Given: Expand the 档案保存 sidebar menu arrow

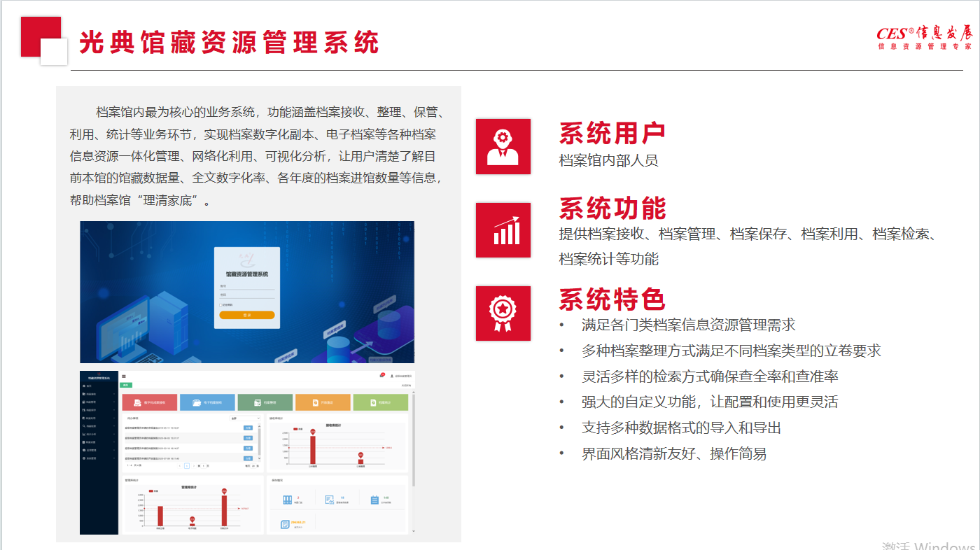Looking at the screenshot, I should pyautogui.click(x=114, y=410).
